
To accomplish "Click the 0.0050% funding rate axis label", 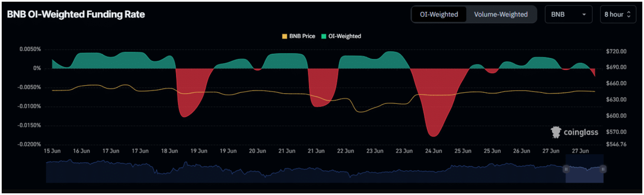I will pos(29,49).
